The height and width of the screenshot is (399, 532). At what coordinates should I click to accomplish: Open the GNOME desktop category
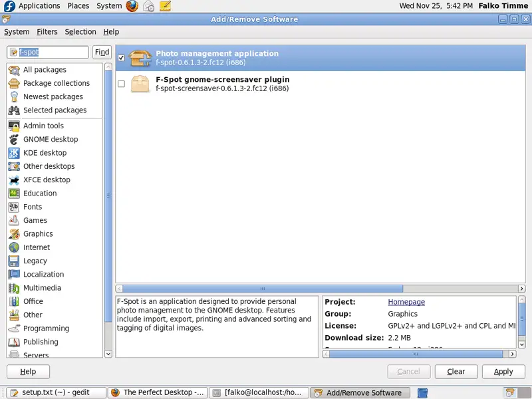coord(51,139)
